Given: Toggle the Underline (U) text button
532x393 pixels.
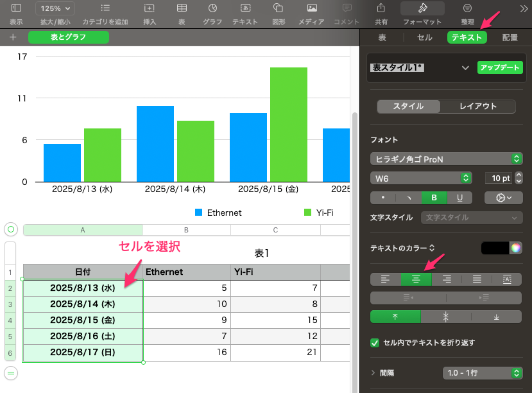Looking at the screenshot, I should click(459, 198).
